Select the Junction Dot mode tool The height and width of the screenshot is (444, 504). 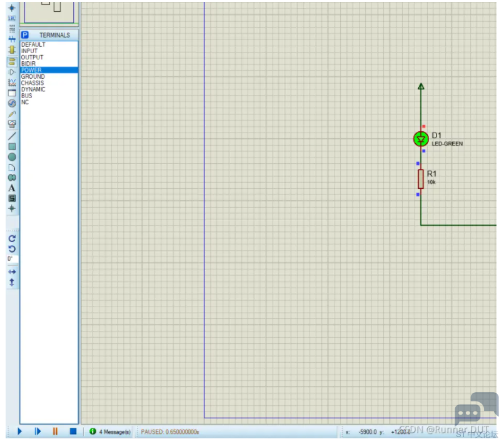point(12,8)
